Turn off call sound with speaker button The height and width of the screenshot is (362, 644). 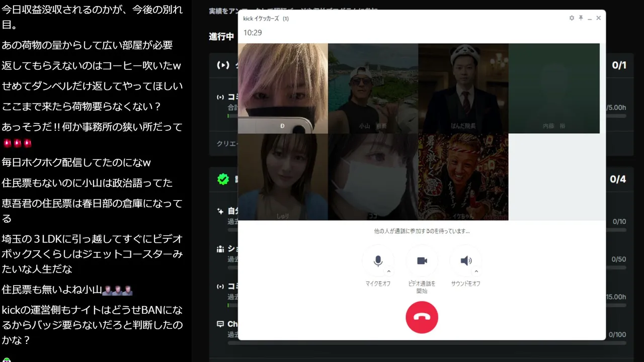click(466, 261)
